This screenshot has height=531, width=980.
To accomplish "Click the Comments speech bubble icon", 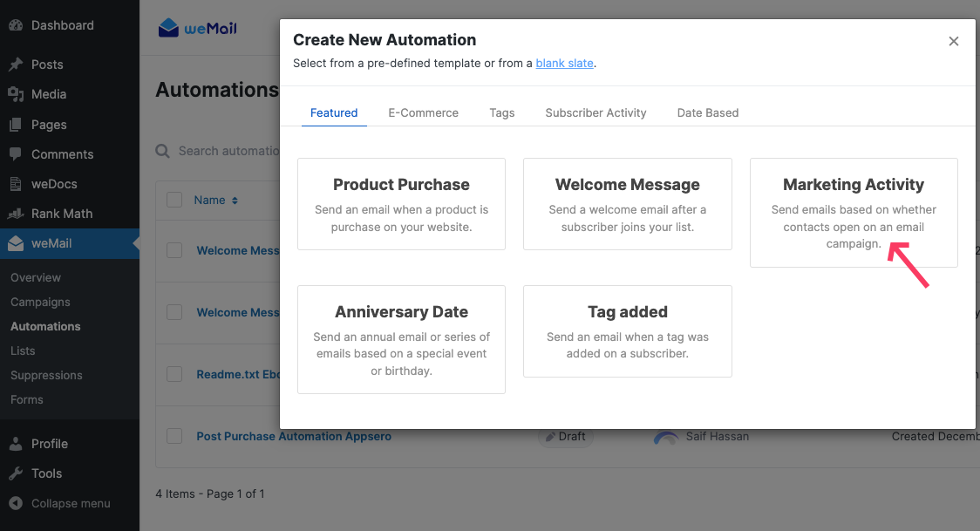I will [x=16, y=154].
